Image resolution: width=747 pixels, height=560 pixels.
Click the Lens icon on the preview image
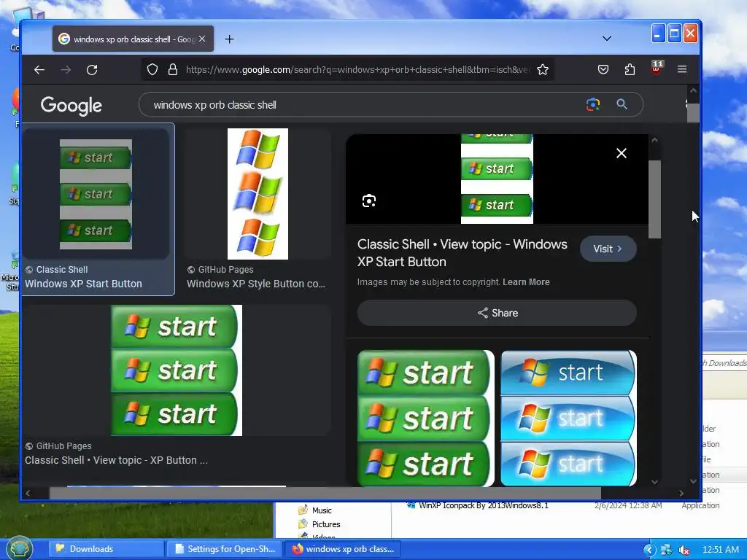click(368, 201)
